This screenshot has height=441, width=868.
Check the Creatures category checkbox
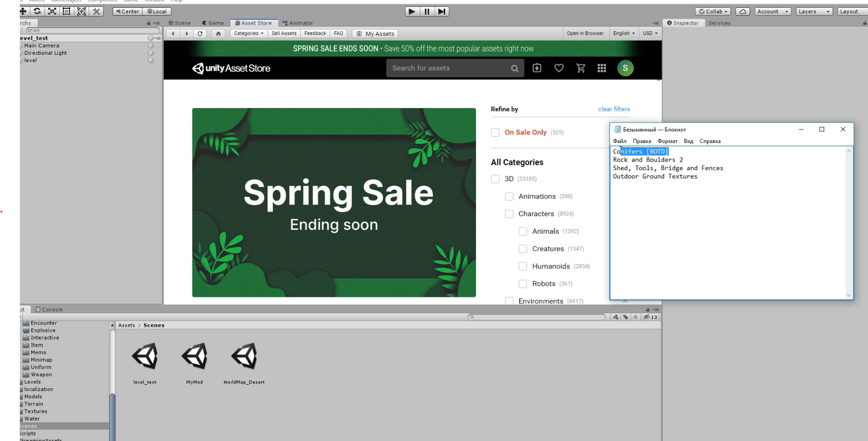pyautogui.click(x=523, y=249)
